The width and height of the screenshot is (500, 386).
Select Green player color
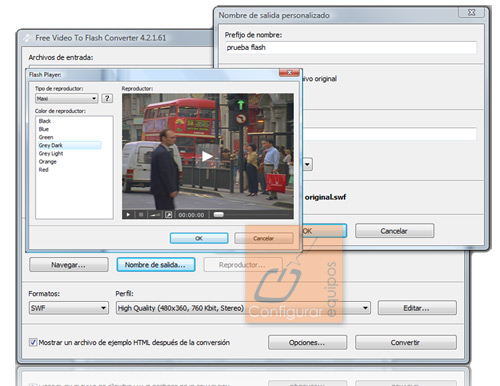[x=46, y=137]
